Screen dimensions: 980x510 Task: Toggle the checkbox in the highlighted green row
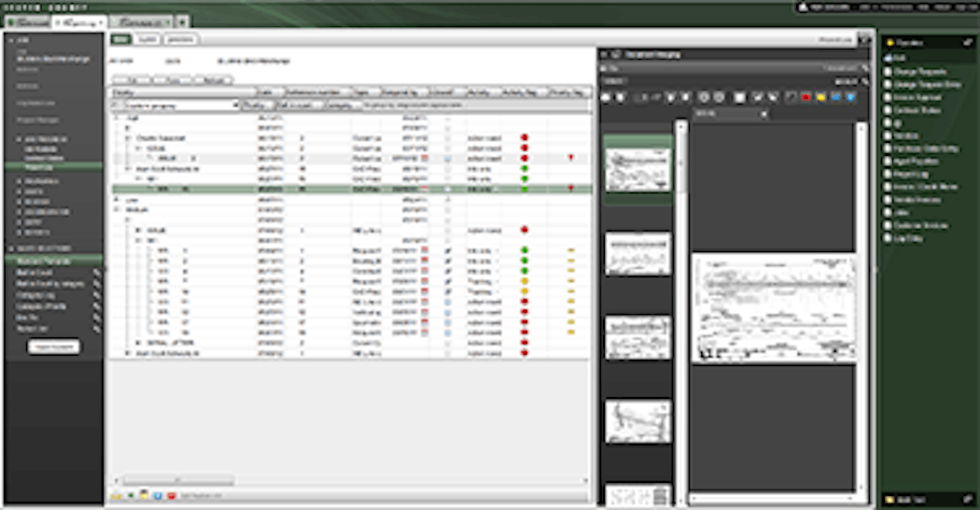[x=447, y=188]
